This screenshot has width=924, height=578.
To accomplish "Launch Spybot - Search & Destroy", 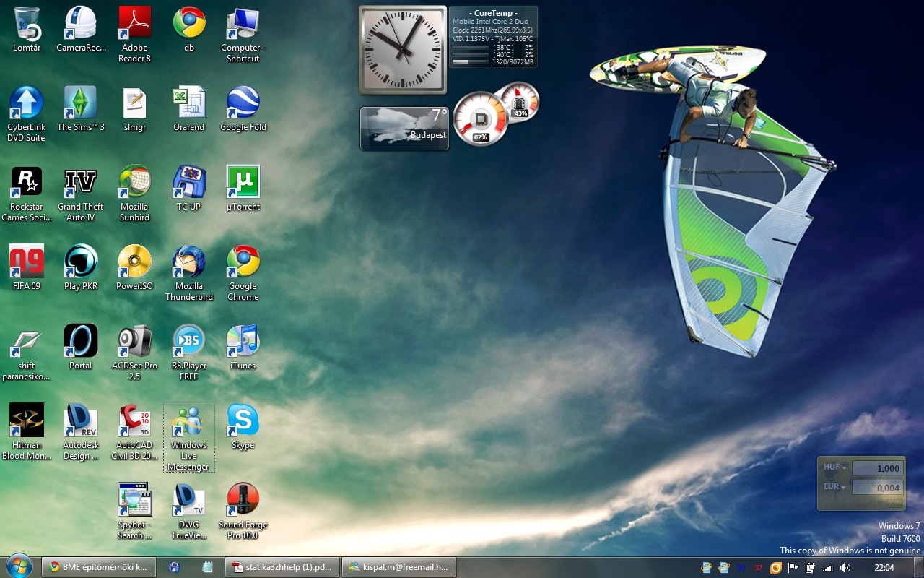I will [x=135, y=511].
